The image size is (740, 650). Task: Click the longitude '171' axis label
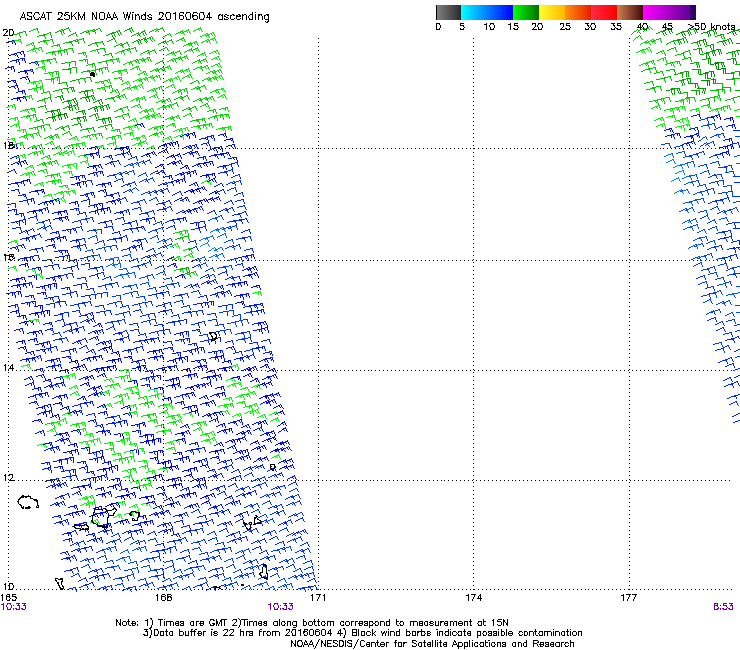point(318,597)
